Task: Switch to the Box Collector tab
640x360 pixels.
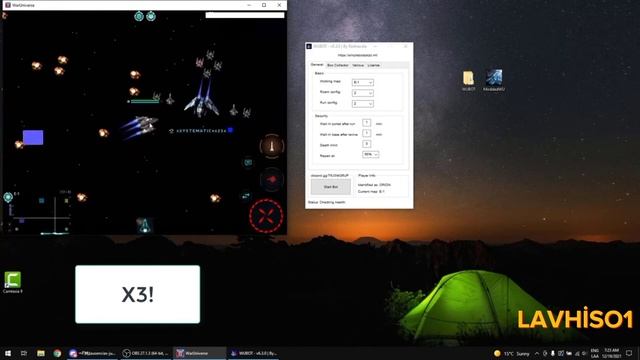Action: pos(338,65)
